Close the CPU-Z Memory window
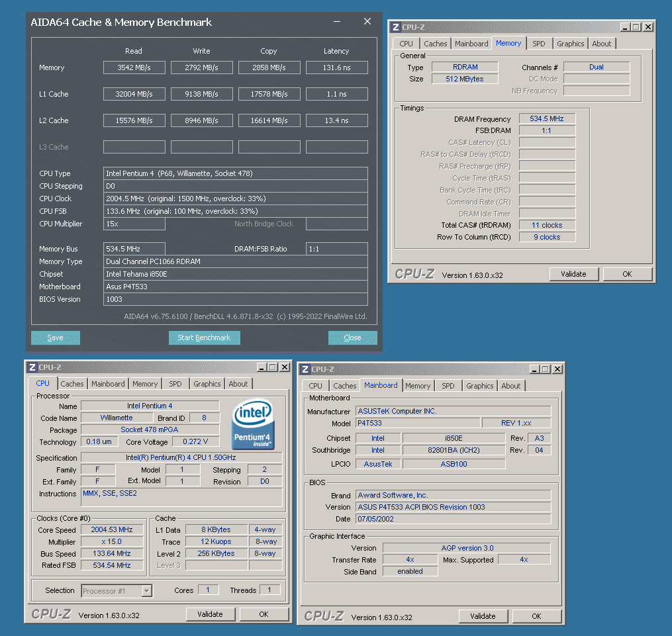Screen dimensions: 672x636 pos(648,27)
